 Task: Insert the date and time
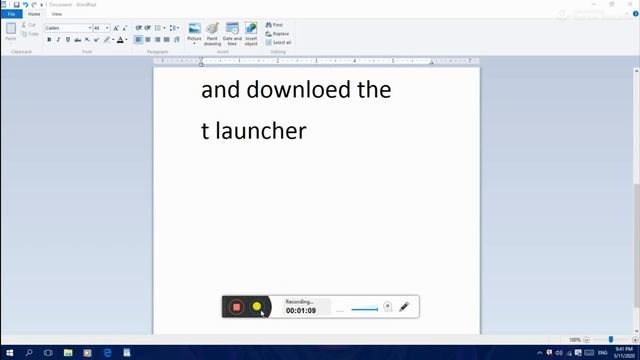coord(232,34)
